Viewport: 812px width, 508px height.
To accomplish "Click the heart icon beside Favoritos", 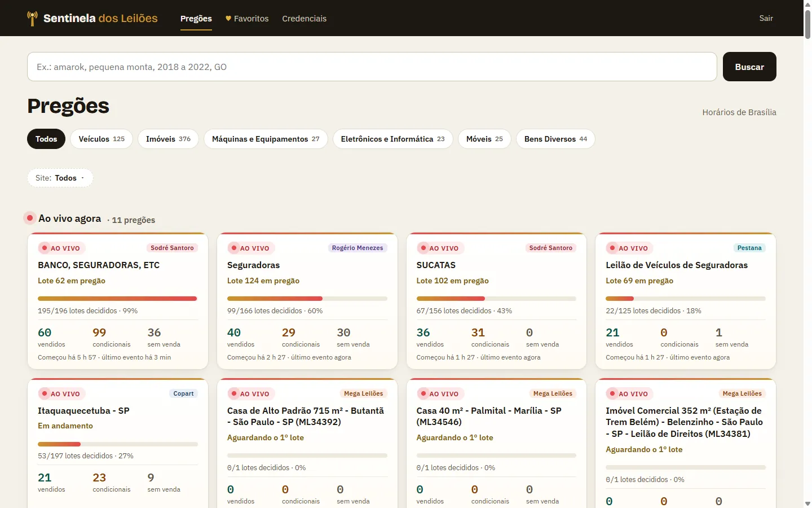I will click(x=228, y=19).
